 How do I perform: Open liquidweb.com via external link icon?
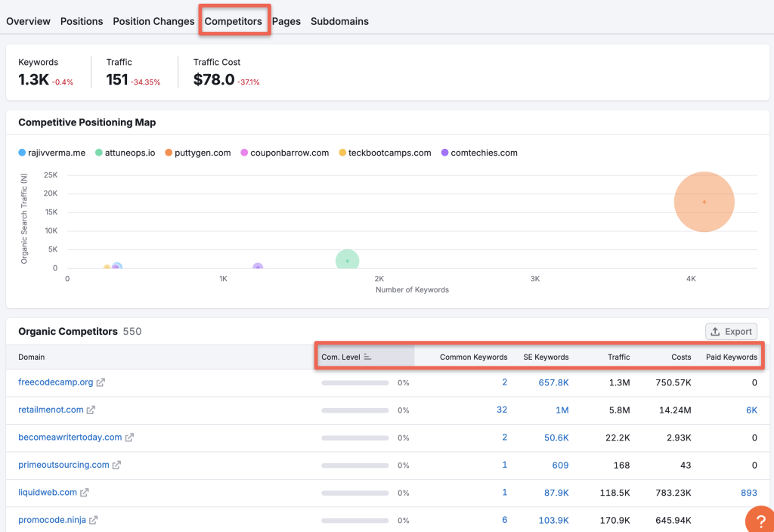click(x=85, y=492)
